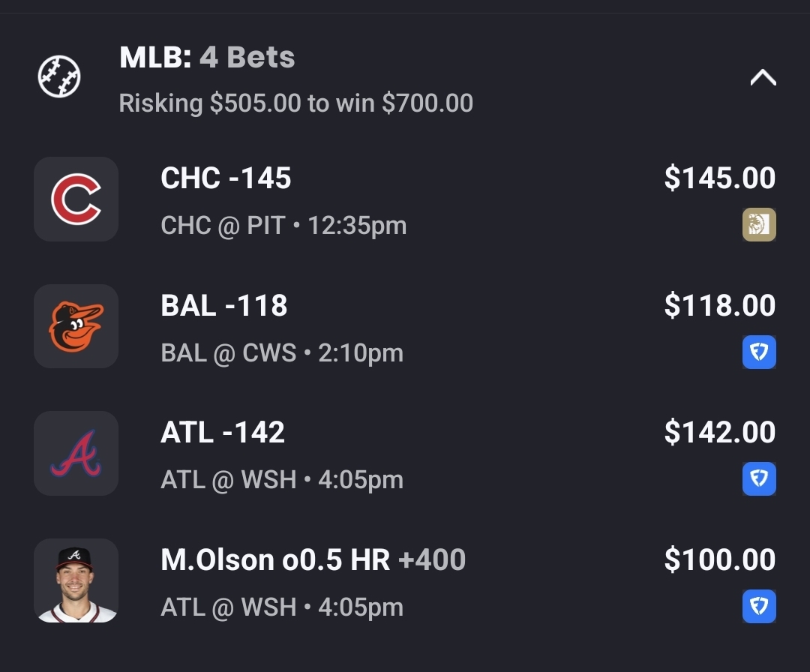Click the gold sportsbook icon for CHC bet
Screen dimensions: 810x672
tap(759, 225)
